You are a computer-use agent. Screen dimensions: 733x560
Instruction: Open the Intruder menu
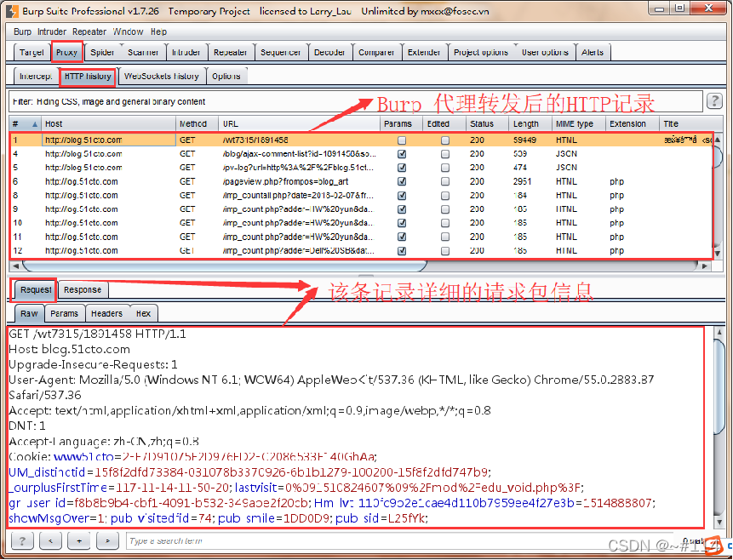click(51, 31)
